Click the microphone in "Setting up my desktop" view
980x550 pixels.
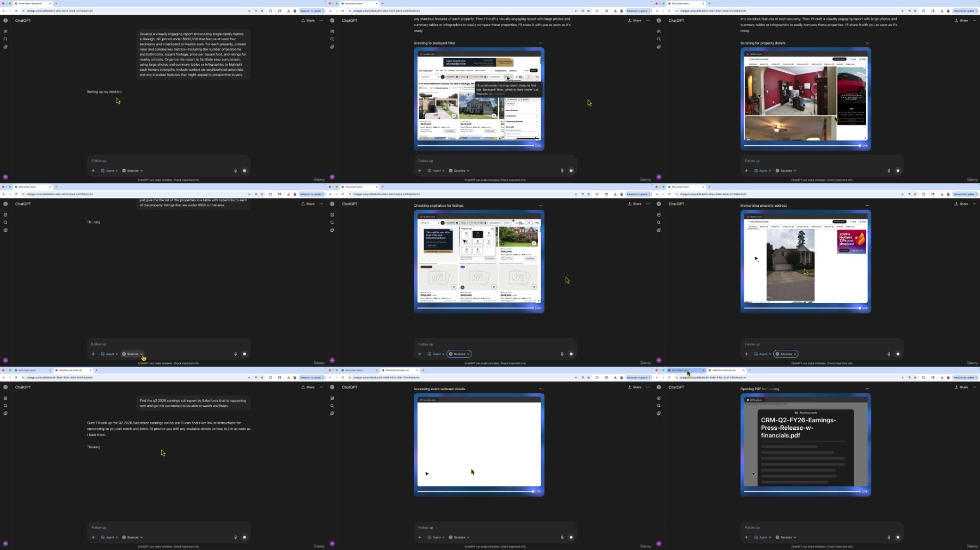coord(236,171)
